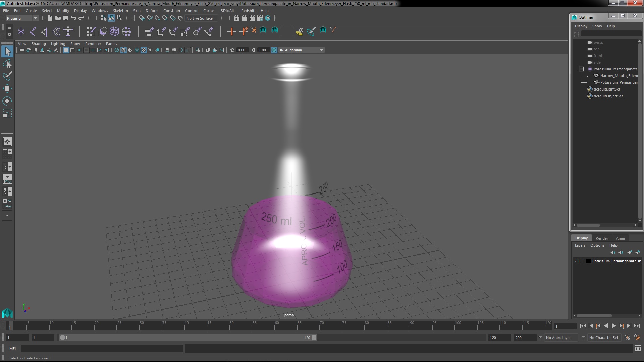Toggle textured display checker icon

[144, 50]
